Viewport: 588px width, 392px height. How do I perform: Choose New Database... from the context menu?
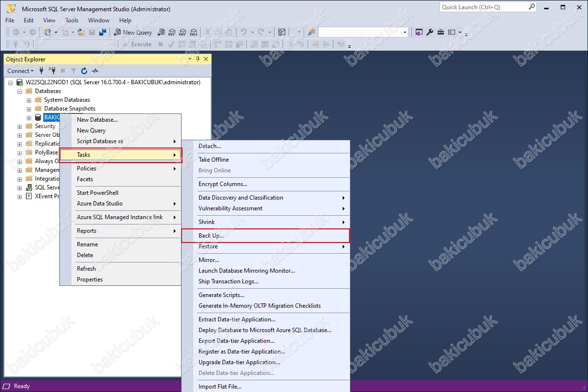[x=120, y=119]
